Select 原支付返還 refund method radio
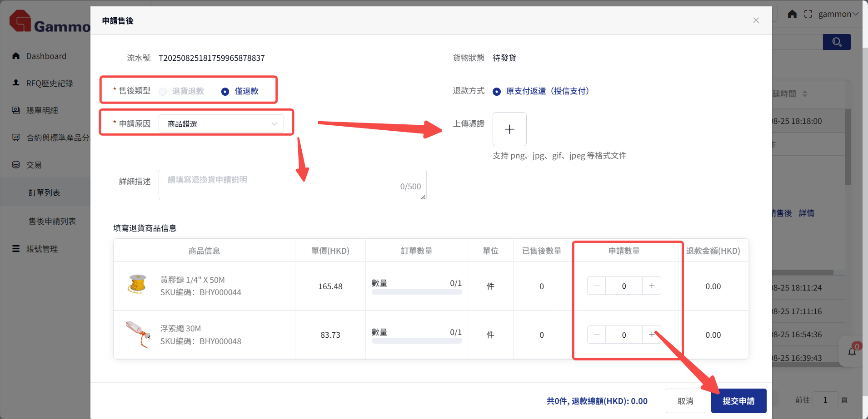 point(497,92)
